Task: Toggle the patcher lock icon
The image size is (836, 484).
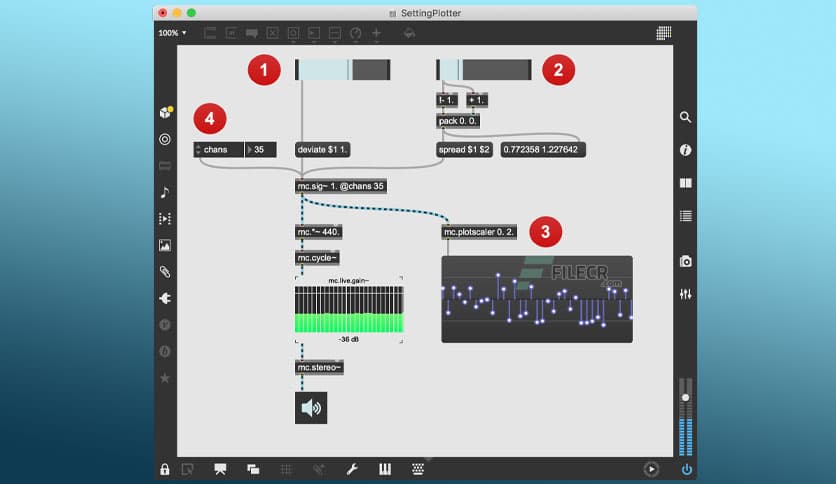Action: pyautogui.click(x=165, y=469)
